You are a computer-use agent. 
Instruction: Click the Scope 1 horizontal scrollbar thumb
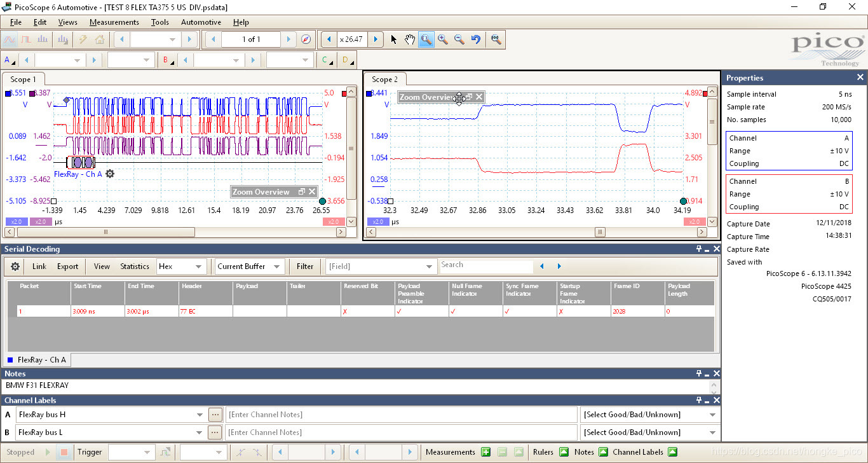(105, 232)
